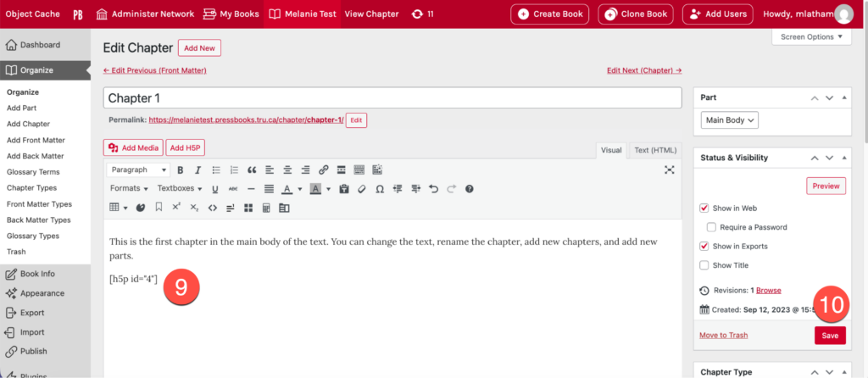Image resolution: width=868 pixels, height=378 pixels.
Task: Click the insert link icon
Action: click(x=323, y=170)
